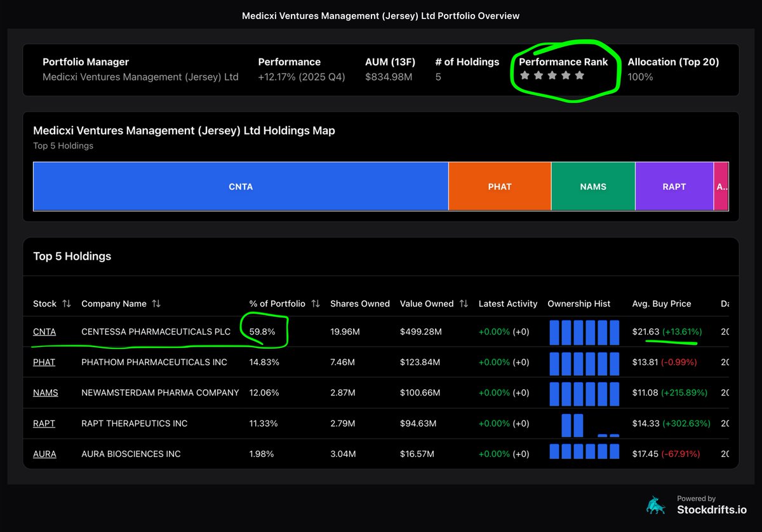
Task: Click the 12.06% portfolio value
Action: point(264,392)
